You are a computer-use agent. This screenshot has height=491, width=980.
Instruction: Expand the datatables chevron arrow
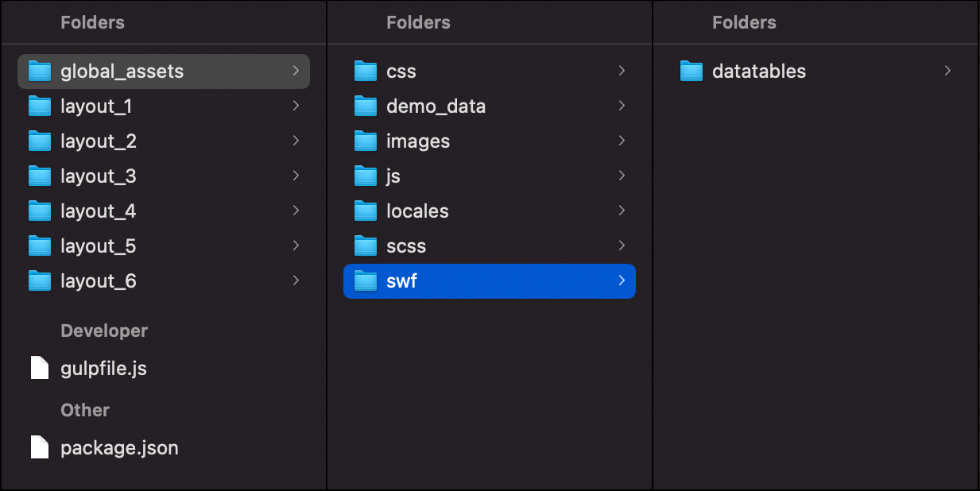coord(947,71)
